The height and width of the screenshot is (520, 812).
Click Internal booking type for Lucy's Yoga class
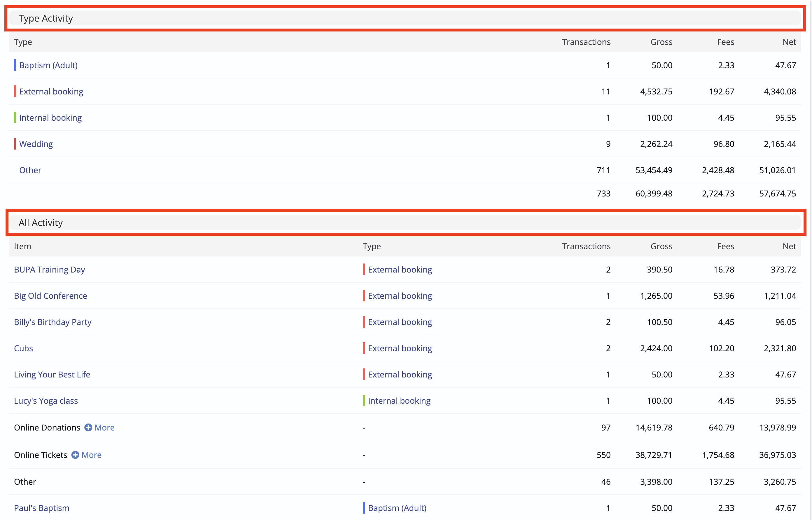(x=399, y=401)
